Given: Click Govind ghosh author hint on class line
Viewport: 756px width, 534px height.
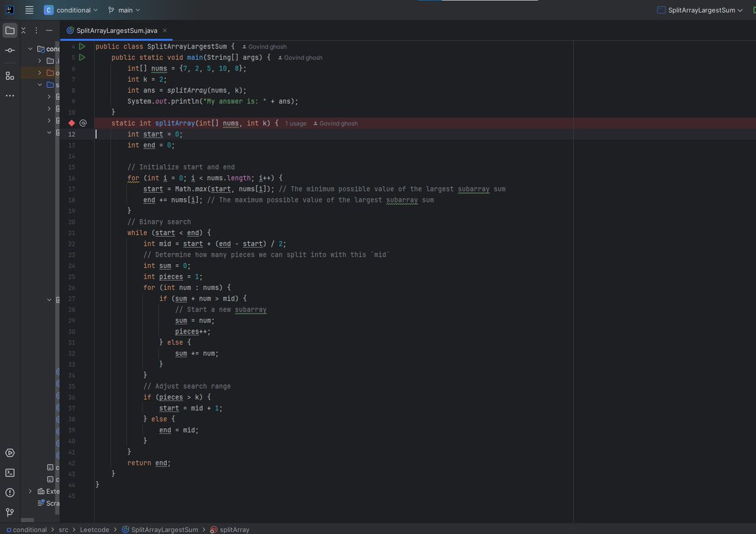Looking at the screenshot, I should coord(265,47).
